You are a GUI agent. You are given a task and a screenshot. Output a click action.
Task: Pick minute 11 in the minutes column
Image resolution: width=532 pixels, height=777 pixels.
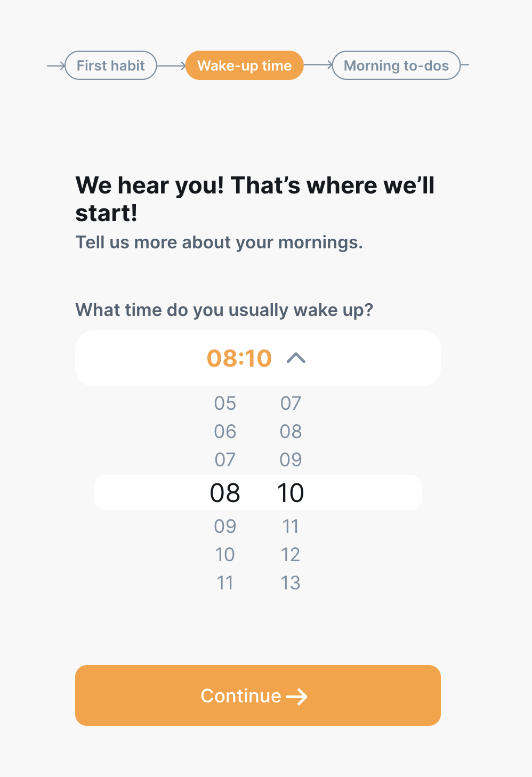click(291, 527)
